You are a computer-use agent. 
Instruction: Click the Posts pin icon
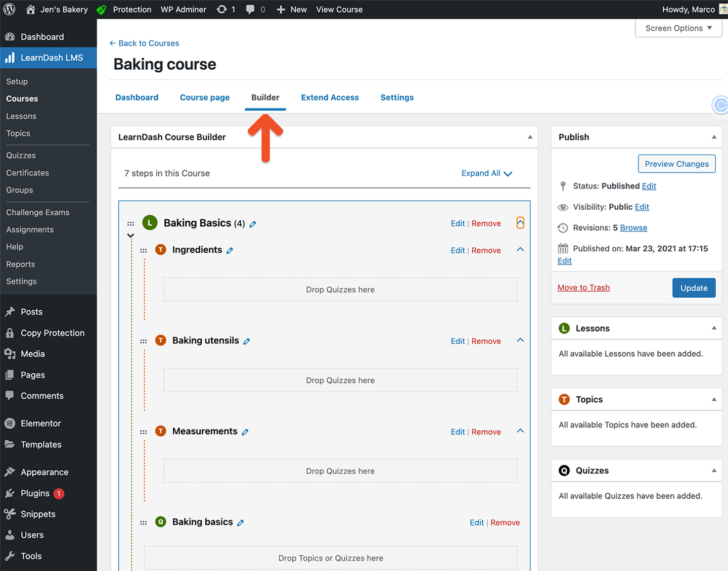(10, 312)
